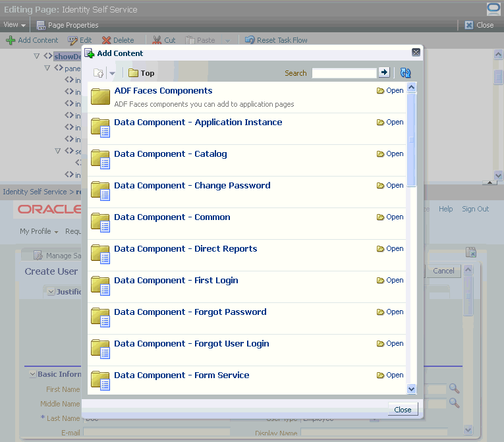Click Form Service data component icon

point(100,381)
